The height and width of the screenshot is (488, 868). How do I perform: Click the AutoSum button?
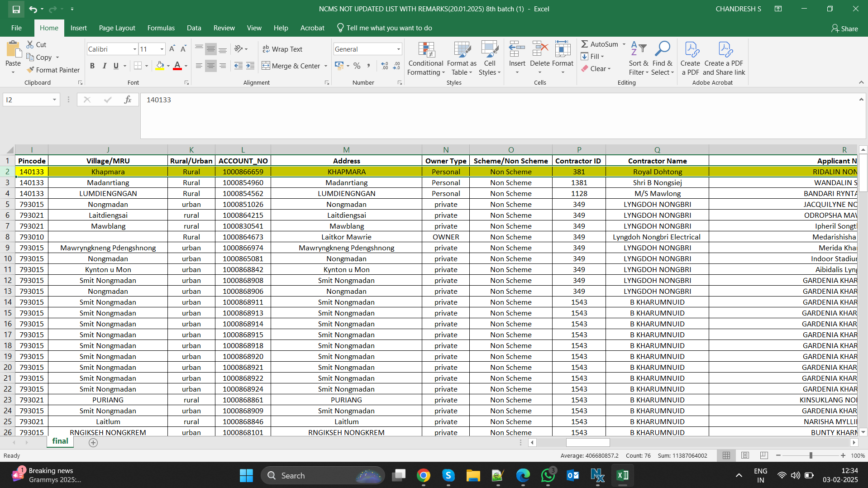coord(599,44)
